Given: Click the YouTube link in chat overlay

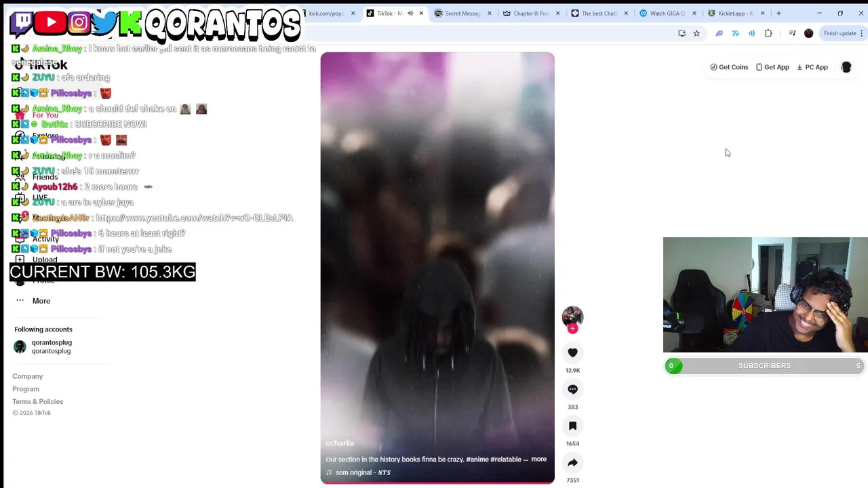Looking at the screenshot, I should point(194,218).
